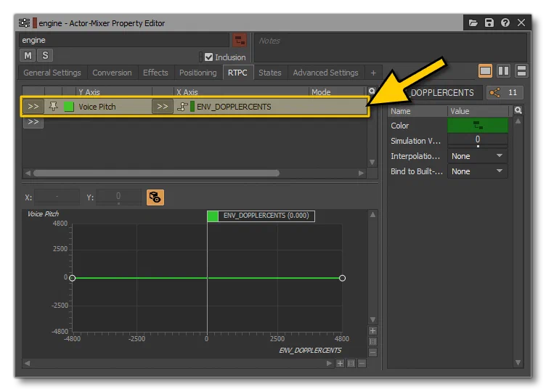
Task: Click the properties panel scroll-down arrow
Action: click(x=518, y=363)
